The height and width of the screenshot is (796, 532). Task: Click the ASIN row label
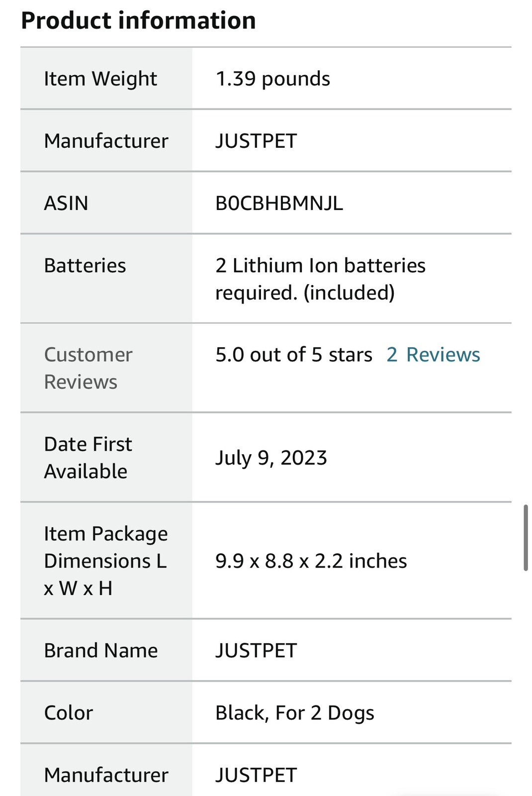point(66,203)
